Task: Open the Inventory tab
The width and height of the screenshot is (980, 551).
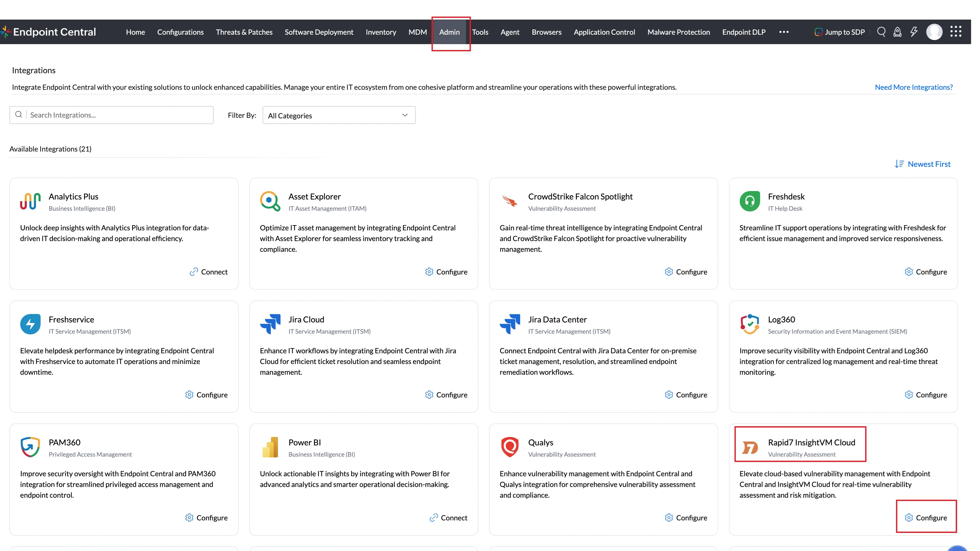Action: click(x=381, y=32)
